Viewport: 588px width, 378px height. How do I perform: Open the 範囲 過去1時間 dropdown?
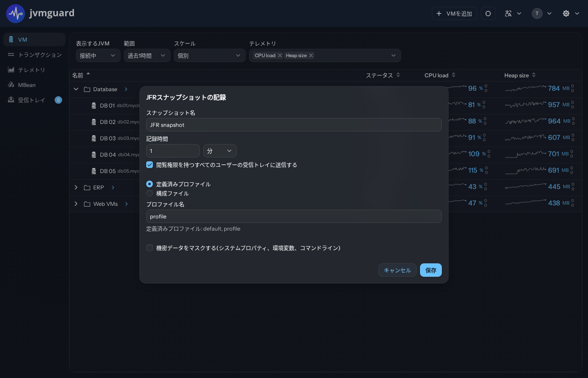click(x=147, y=55)
